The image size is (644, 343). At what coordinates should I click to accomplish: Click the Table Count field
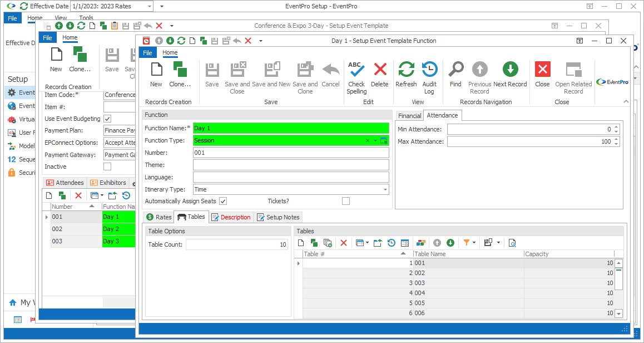[237, 244]
